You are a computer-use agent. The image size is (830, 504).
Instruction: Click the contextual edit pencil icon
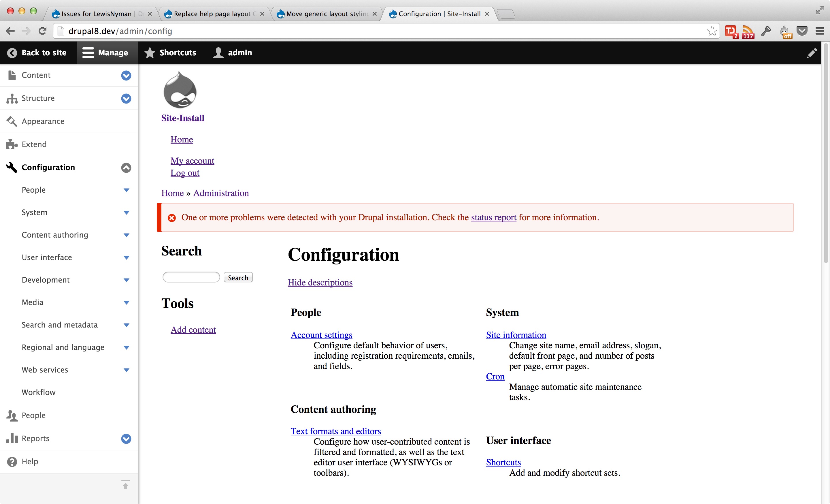pyautogui.click(x=812, y=53)
